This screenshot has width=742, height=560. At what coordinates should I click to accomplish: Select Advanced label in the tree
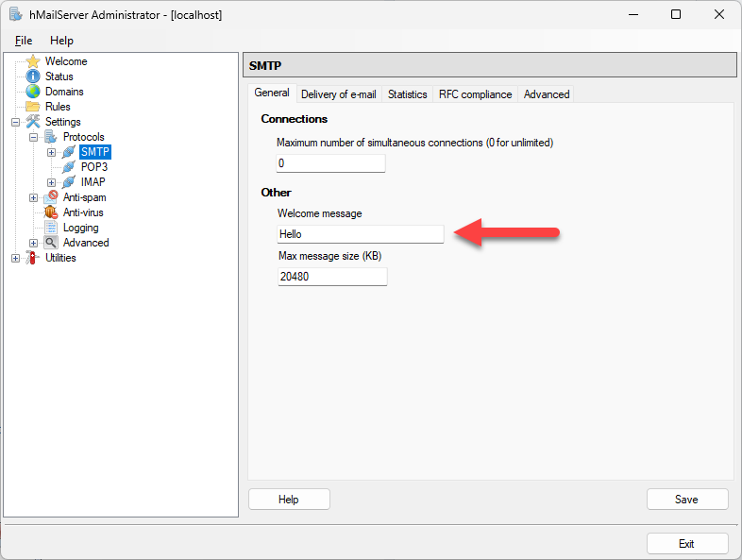tap(86, 243)
